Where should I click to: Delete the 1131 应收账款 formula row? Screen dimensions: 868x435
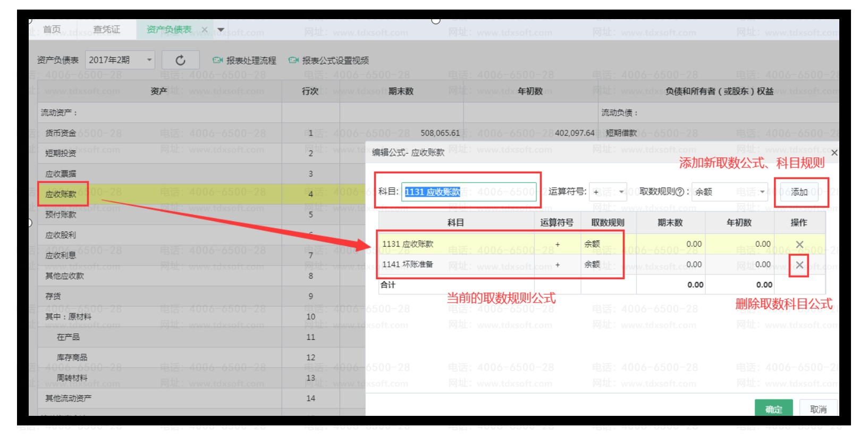coord(799,244)
